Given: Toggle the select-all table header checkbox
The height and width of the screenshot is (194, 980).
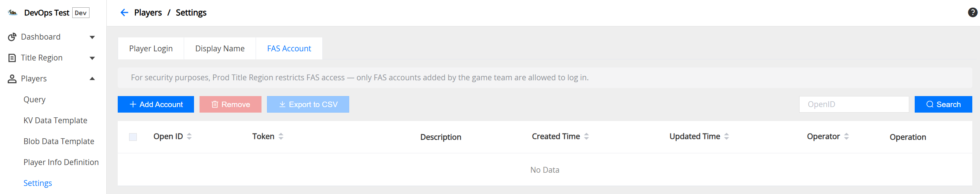Looking at the screenshot, I should tap(133, 137).
